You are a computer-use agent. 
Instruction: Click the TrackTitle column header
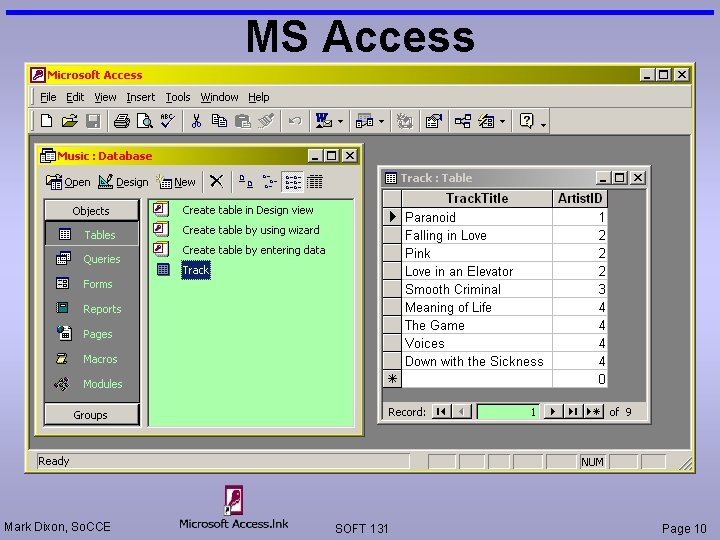tap(477, 198)
